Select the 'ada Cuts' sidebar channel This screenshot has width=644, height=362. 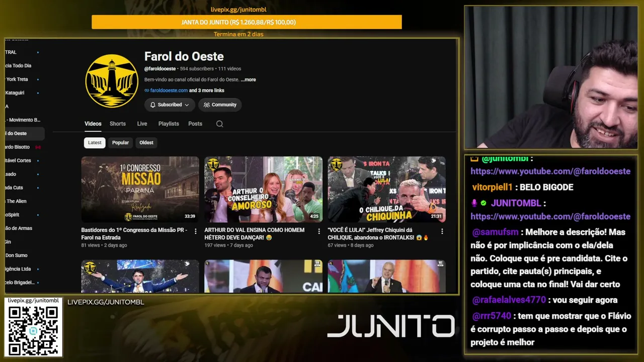(x=14, y=188)
